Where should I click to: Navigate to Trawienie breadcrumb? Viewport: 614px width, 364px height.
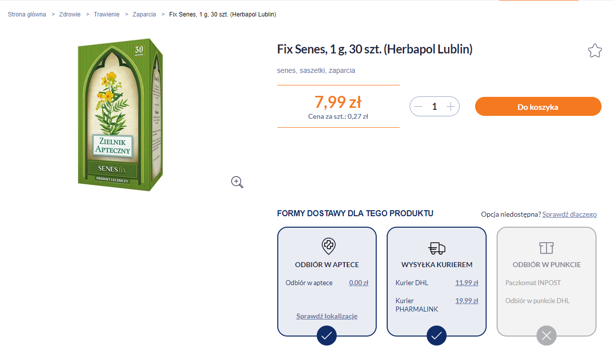106,14
